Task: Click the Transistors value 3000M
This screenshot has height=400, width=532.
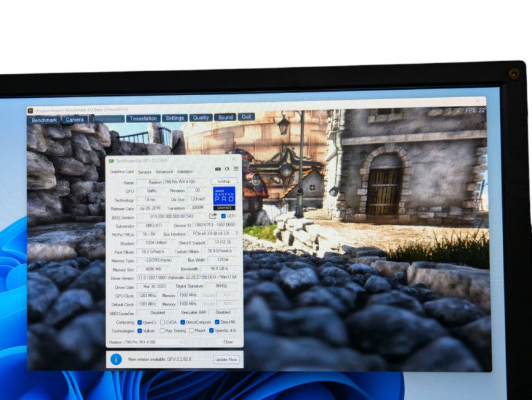Action: (197, 207)
